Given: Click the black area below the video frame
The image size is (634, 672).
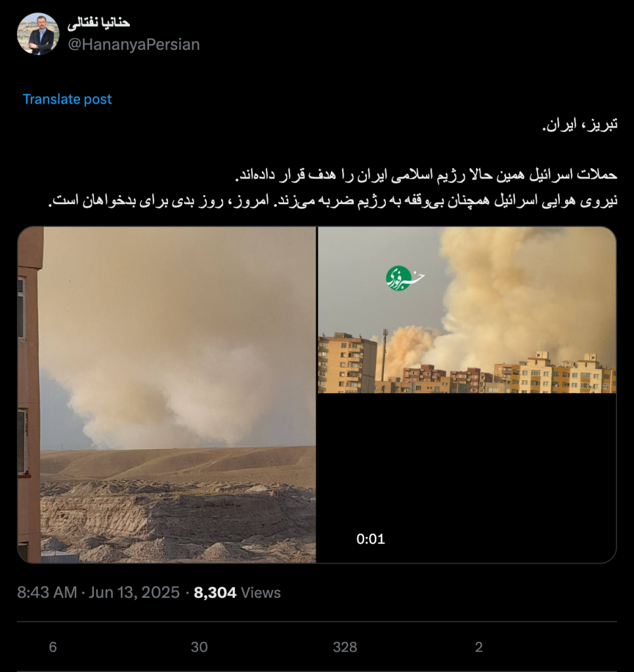Looking at the screenshot, I should tap(467, 478).
